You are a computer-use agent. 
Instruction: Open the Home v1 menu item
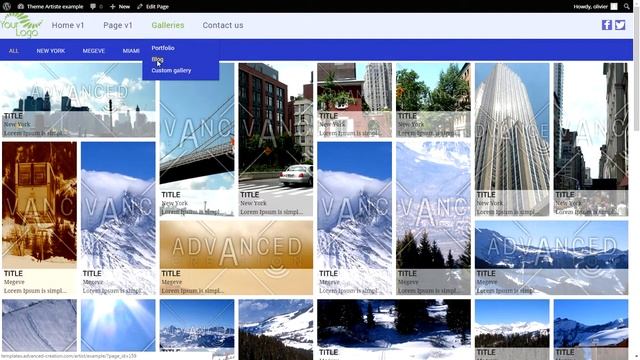(68, 25)
